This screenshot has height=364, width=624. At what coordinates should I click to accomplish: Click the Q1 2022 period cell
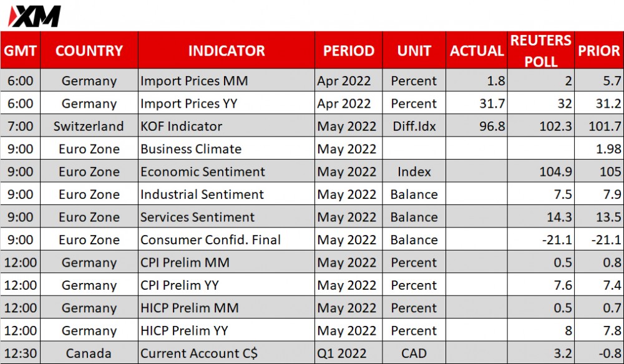[349, 353]
